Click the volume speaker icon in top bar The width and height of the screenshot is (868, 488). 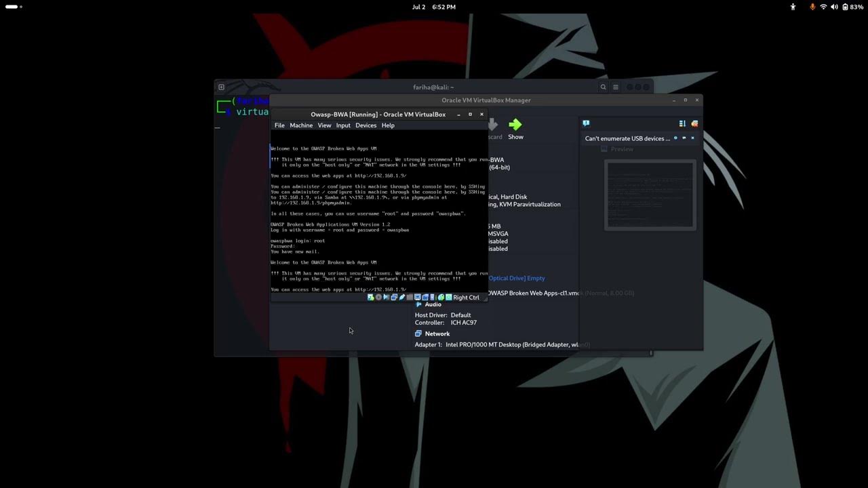834,7
